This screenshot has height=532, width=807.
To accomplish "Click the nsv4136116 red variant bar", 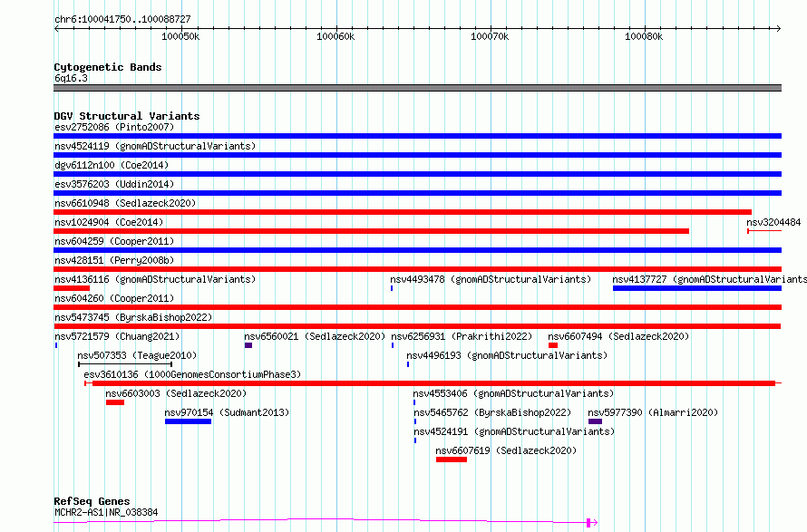I will tap(72, 288).
